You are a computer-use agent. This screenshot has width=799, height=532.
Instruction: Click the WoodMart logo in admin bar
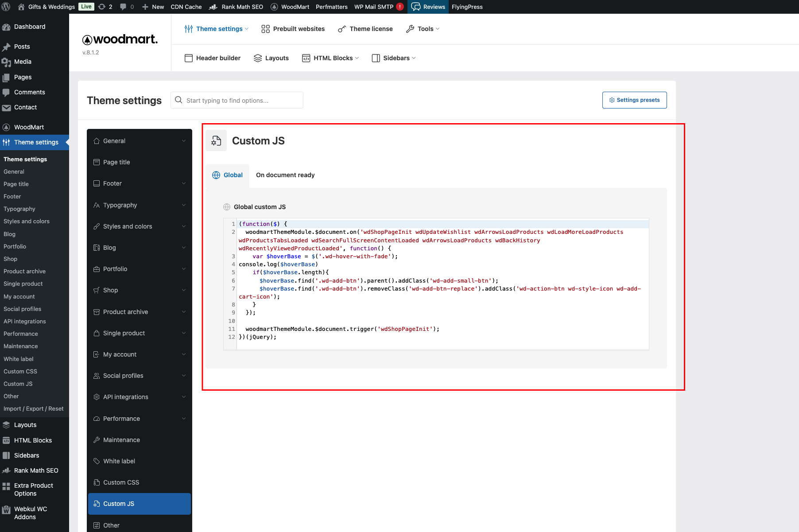click(x=274, y=7)
